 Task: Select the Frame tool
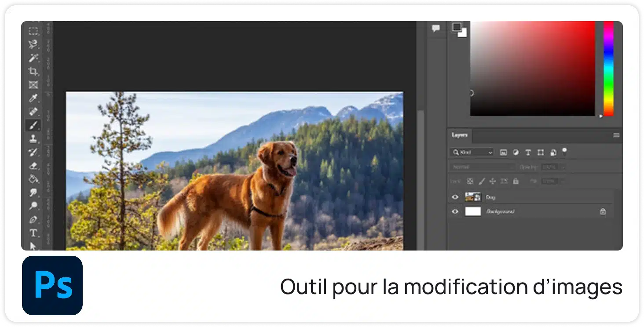[x=33, y=85]
